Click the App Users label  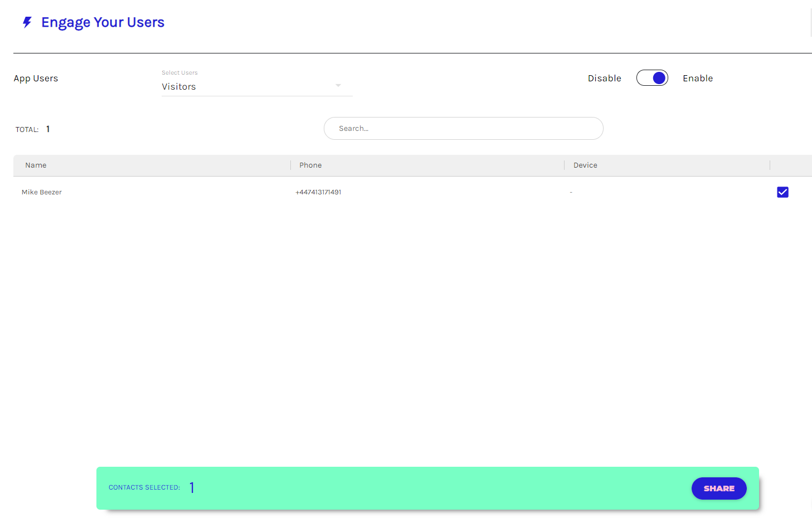pos(36,79)
